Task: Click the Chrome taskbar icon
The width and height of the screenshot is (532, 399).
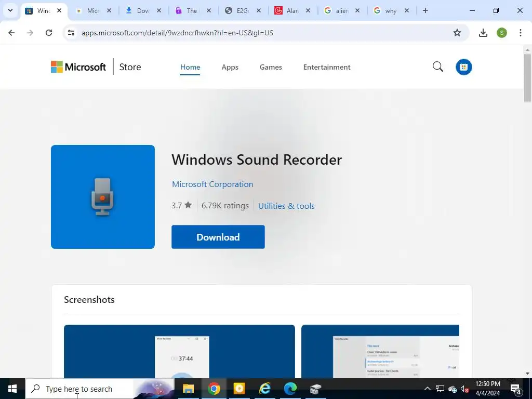Action: [x=214, y=389]
